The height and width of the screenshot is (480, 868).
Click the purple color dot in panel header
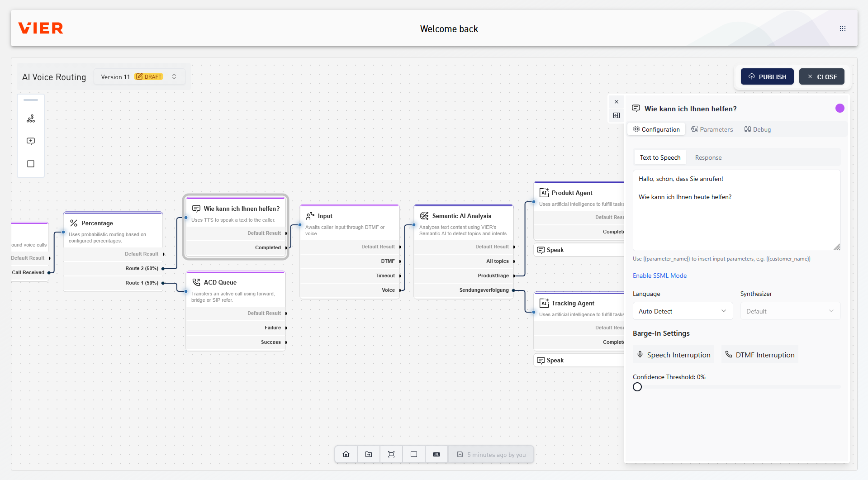click(840, 108)
